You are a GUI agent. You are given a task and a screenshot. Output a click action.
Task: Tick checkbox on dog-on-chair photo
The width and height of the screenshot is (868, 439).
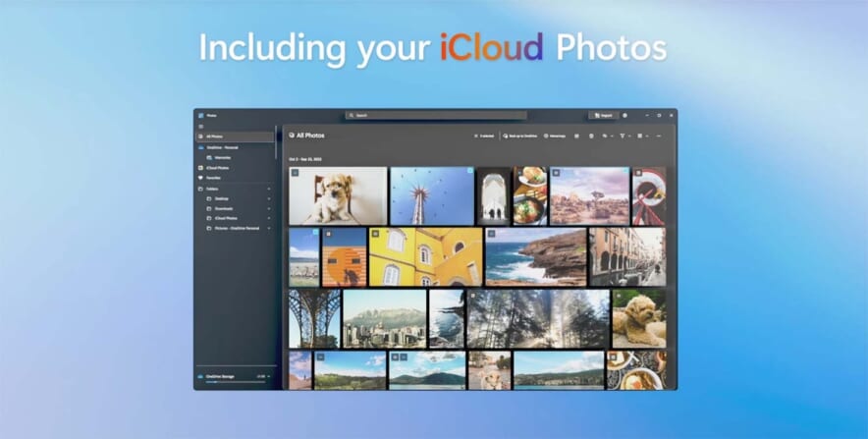click(x=295, y=173)
